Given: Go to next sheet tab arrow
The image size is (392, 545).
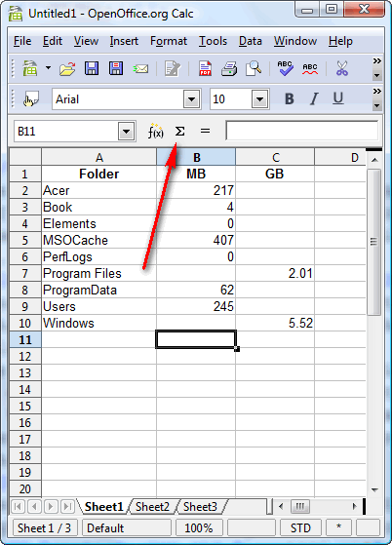Looking at the screenshot, I should tap(51, 506).
